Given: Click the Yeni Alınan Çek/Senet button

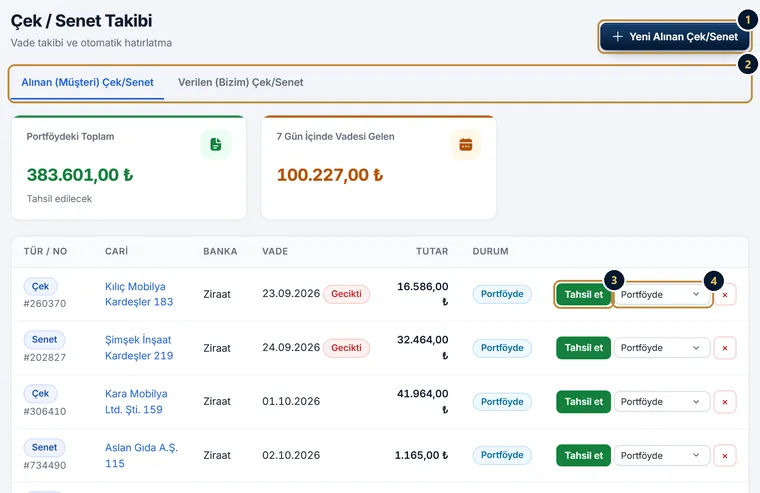Looking at the screenshot, I should tap(675, 37).
